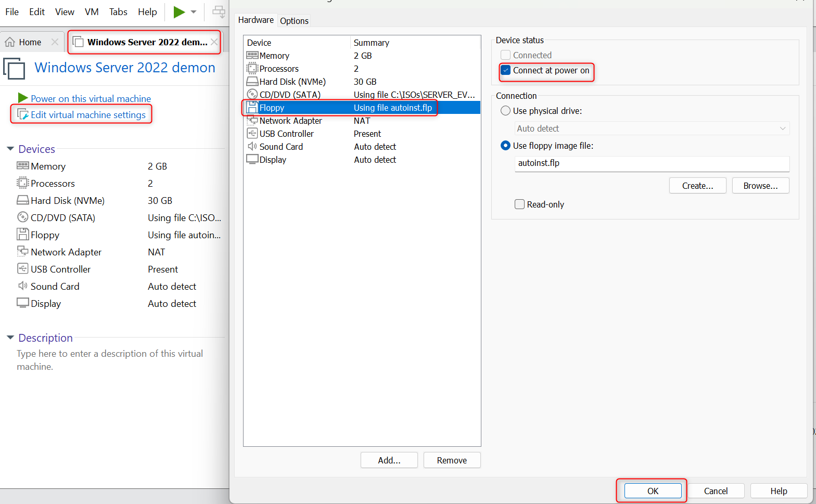Viewport: 816px width, 504px height.
Task: Toggle the Connected checkbox
Action: pyautogui.click(x=505, y=55)
